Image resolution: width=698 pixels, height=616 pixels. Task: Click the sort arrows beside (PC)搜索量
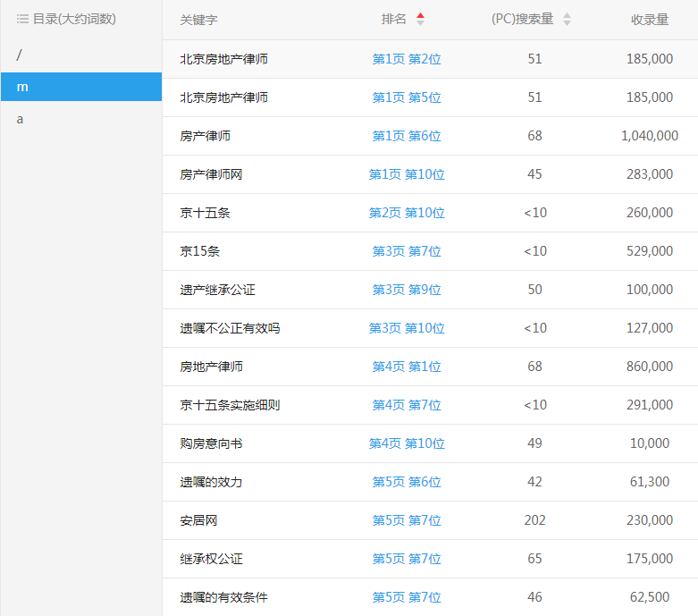coord(567,20)
